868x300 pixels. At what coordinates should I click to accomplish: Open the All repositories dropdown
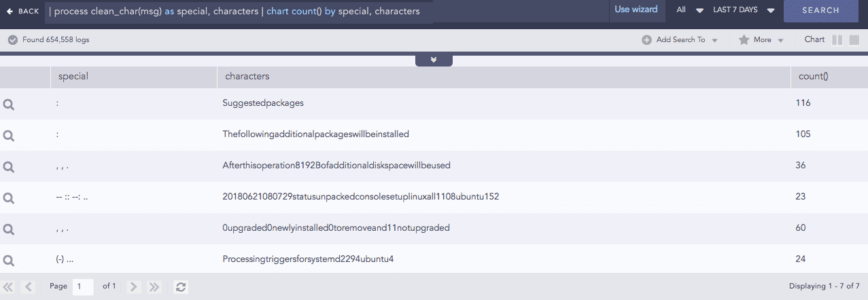click(x=689, y=10)
